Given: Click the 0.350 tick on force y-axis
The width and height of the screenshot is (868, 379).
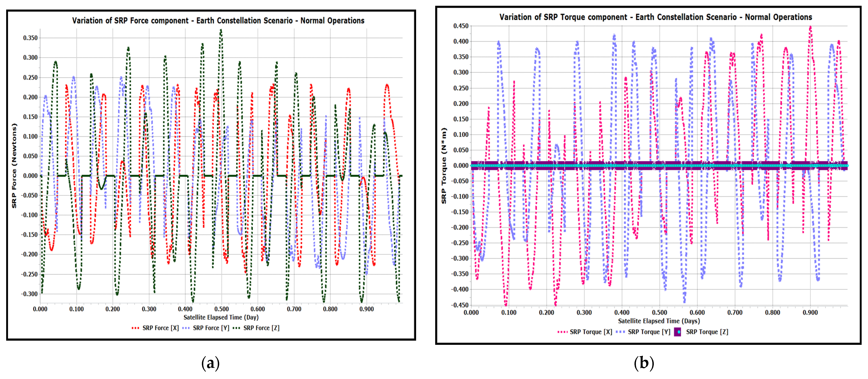Looking at the screenshot, I should coord(30,38).
